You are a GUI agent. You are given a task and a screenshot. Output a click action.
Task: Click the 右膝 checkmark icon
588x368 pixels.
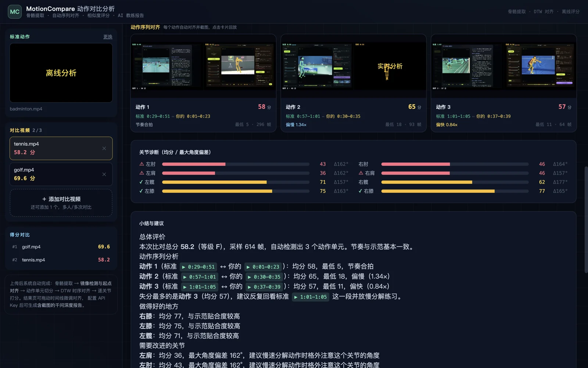[x=360, y=191]
